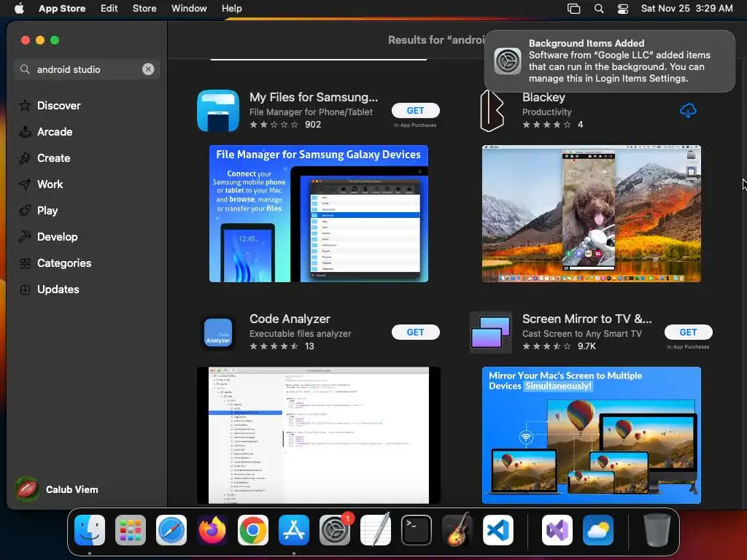The width and height of the screenshot is (747, 560).
Task: Click the Categories grid icon
Action: [25, 262]
